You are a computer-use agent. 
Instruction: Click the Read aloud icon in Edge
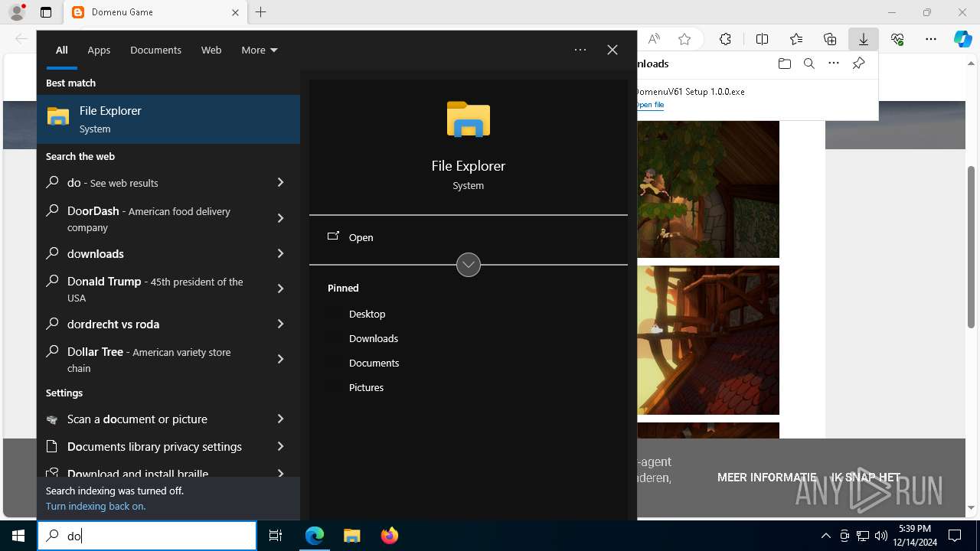[654, 39]
